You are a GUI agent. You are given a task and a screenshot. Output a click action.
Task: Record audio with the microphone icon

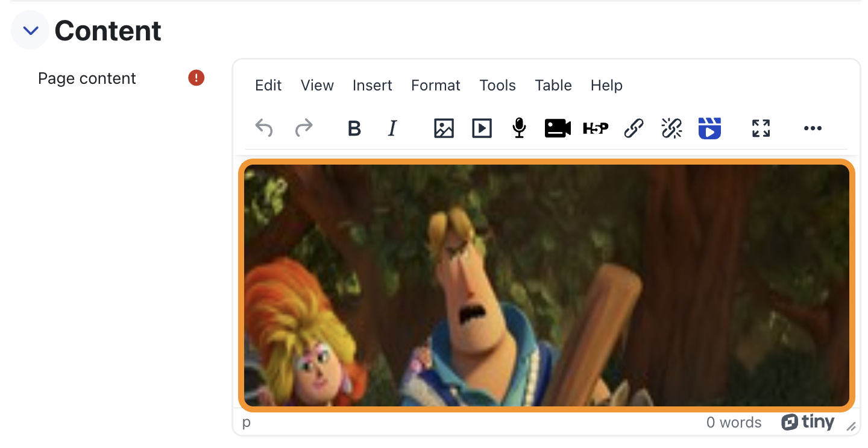[x=519, y=128]
